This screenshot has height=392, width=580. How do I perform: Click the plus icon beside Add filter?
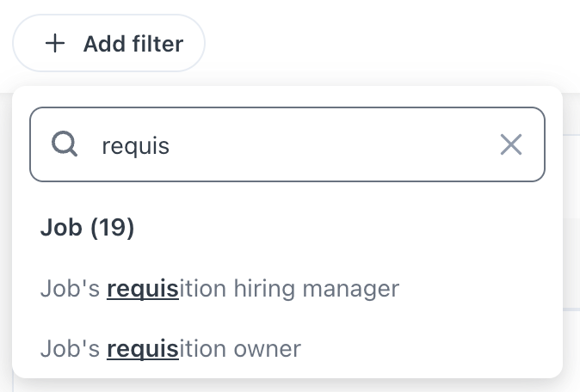point(55,44)
